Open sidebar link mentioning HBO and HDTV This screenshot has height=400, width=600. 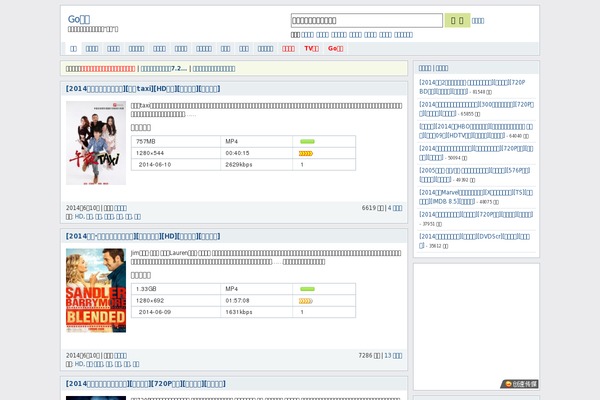476,131
